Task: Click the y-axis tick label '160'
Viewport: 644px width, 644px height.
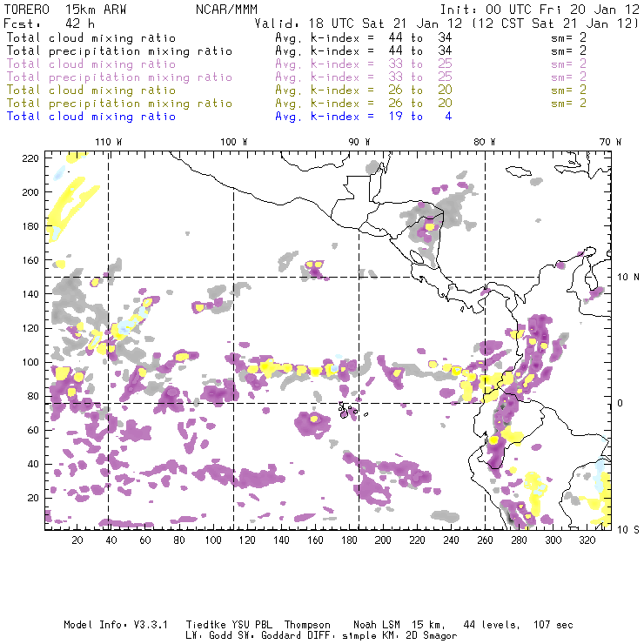Action: click(x=30, y=260)
